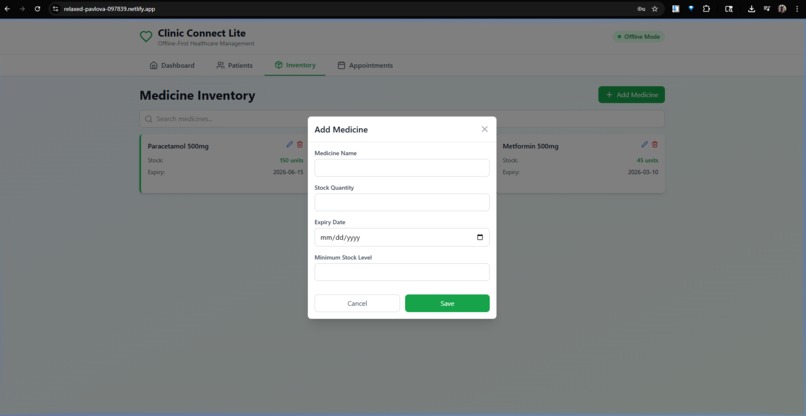Select the Inventory tab
This screenshot has width=806, height=416.
(x=295, y=65)
